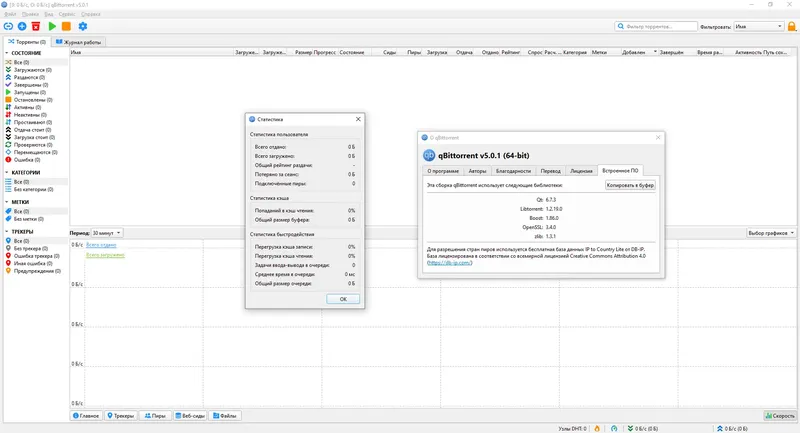Sort by the Добавлен column header
This screenshot has width=800, height=433.
[639, 52]
